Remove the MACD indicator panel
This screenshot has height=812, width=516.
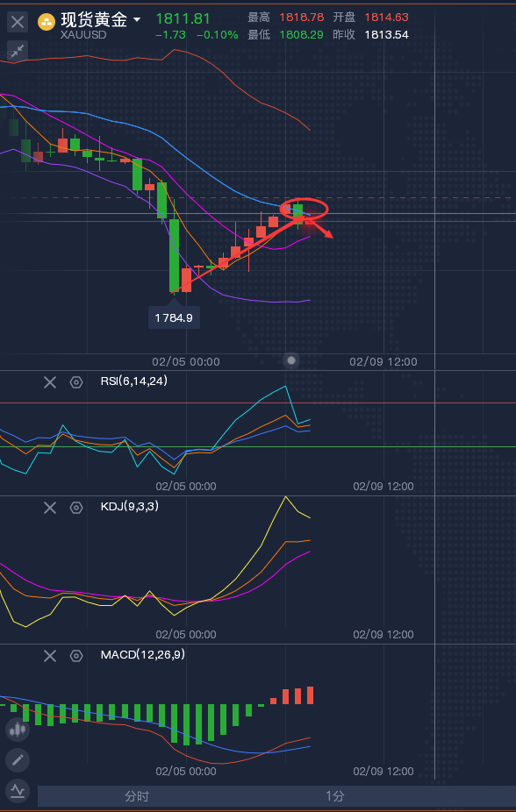(50, 656)
